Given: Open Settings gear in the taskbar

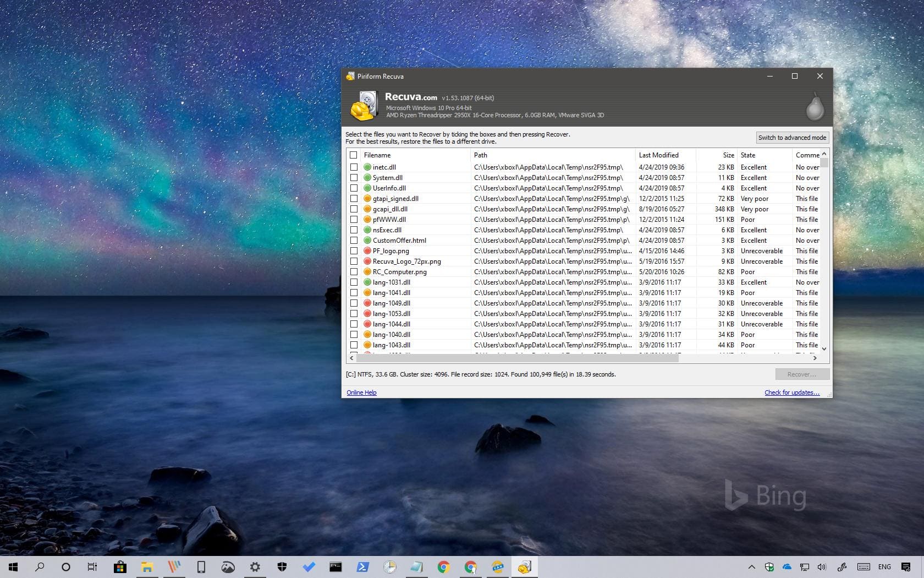Looking at the screenshot, I should [255, 567].
